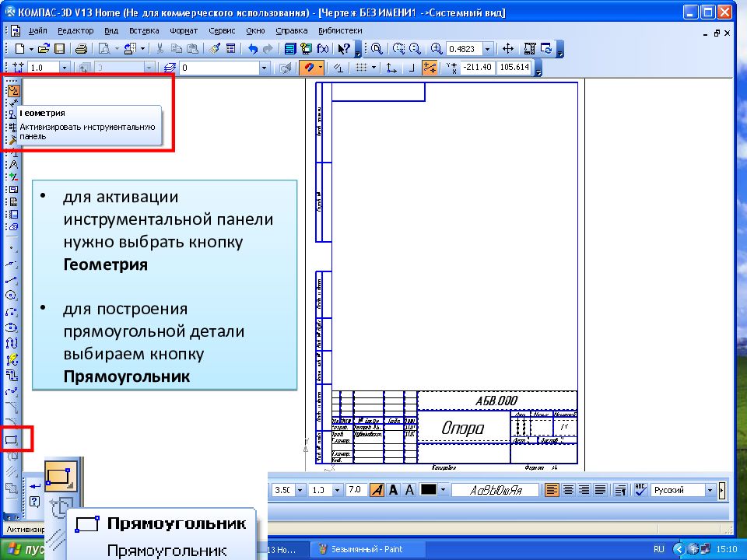Viewport: 747px width, 560px height.
Task: Open the text color dropdown arrow
Action: point(443,489)
